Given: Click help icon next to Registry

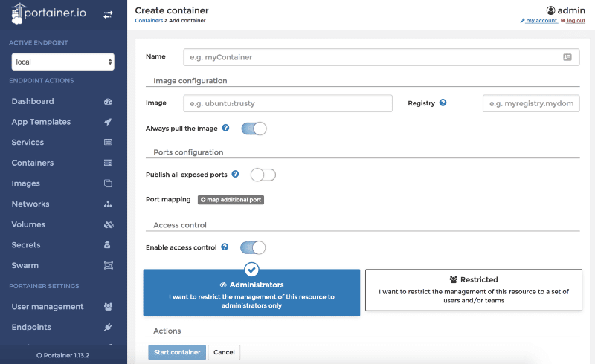Looking at the screenshot, I should pyautogui.click(x=443, y=103).
